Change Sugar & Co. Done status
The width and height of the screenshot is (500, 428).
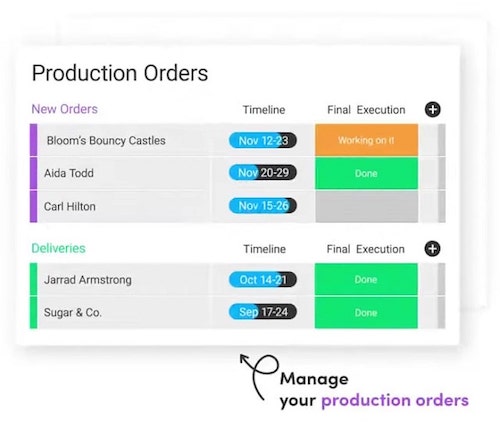pos(366,313)
